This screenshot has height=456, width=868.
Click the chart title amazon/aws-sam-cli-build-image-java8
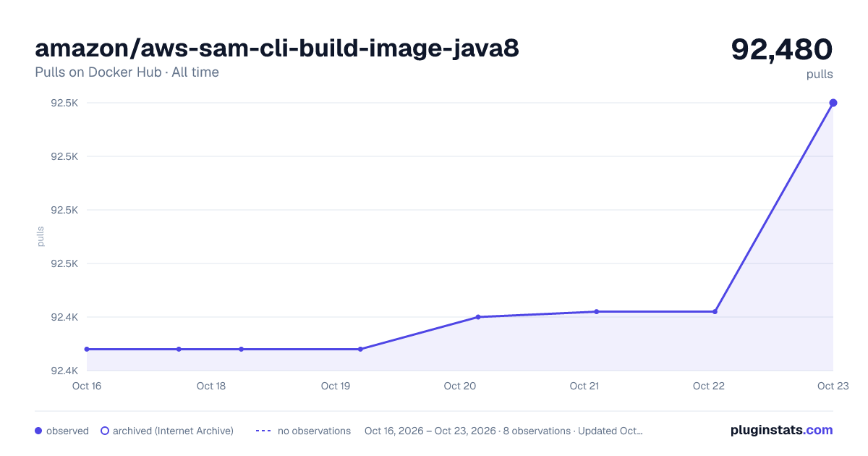[277, 48]
